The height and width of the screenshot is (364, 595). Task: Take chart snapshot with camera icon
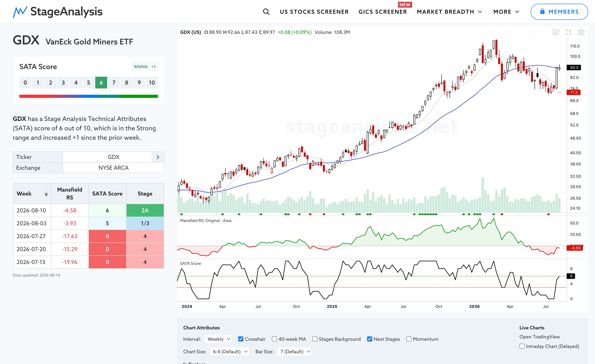click(x=581, y=32)
